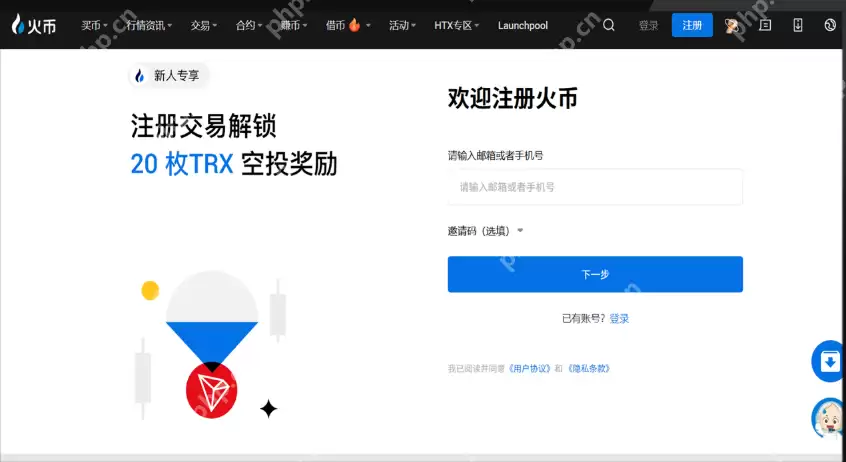This screenshot has width=846, height=462.
Task: Expand the 借币 menu arrow
Action: click(x=368, y=25)
